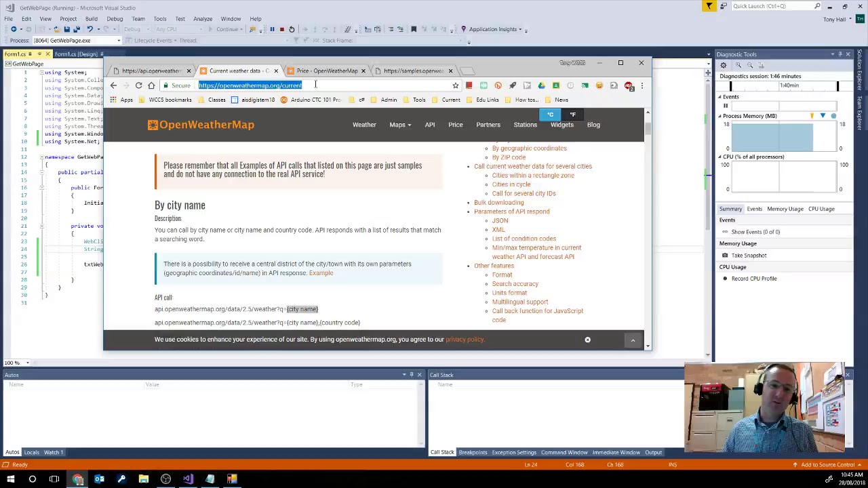Stop debugging with the red square
The width and height of the screenshot is (868, 488).
[281, 29]
